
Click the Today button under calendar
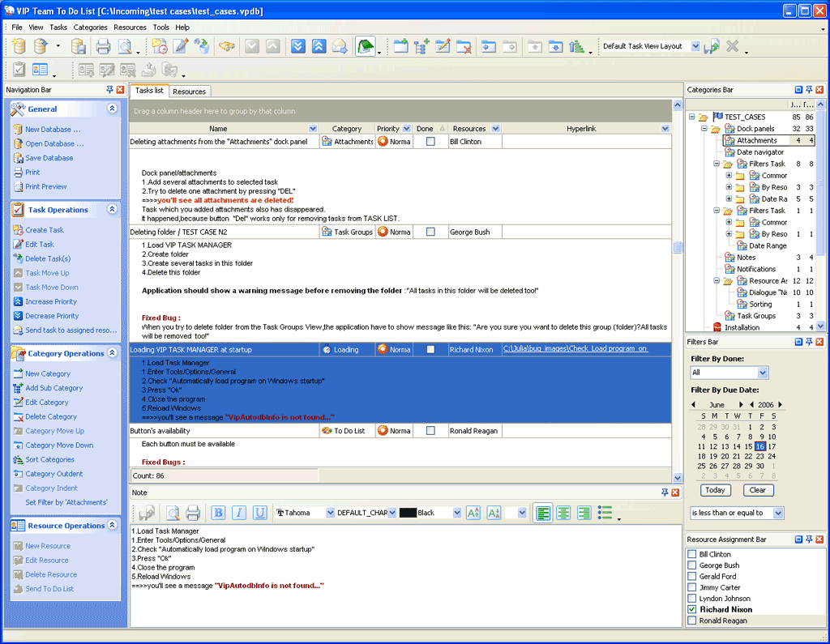[715, 490]
